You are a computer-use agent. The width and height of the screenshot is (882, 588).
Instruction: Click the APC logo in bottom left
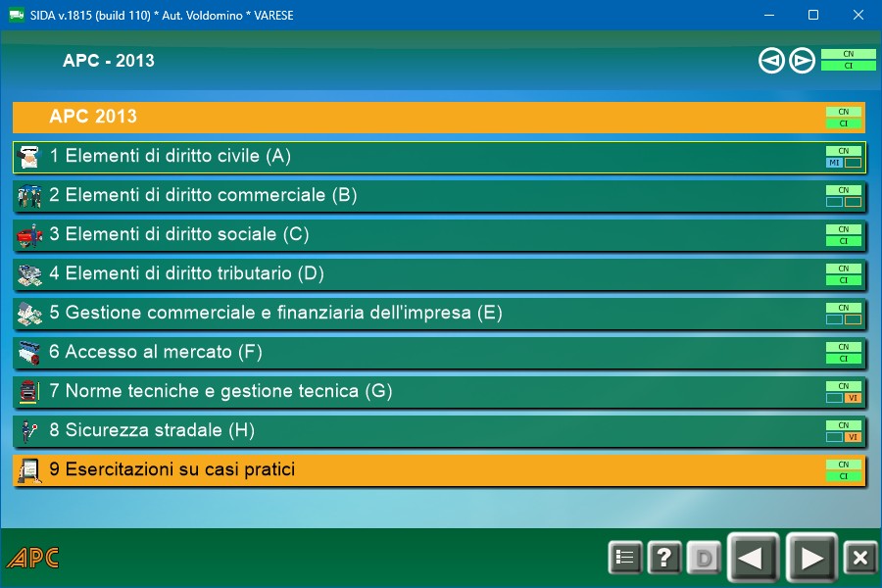pyautogui.click(x=32, y=559)
